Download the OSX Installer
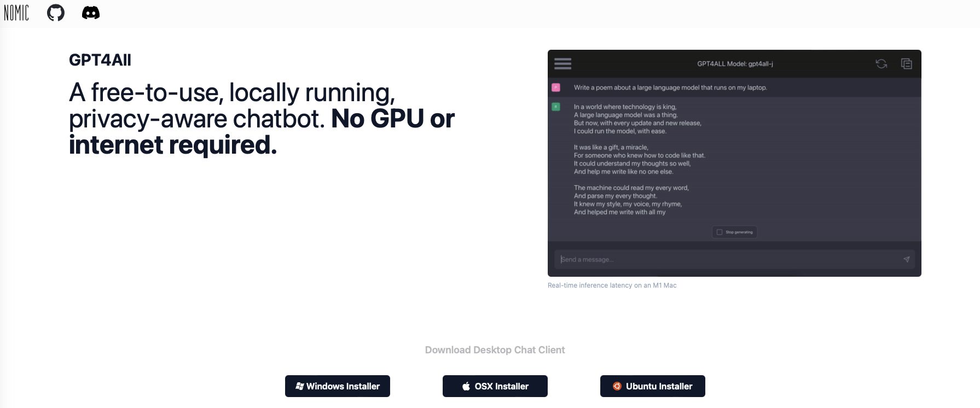Screen dimensions: 980x408 point(495,386)
